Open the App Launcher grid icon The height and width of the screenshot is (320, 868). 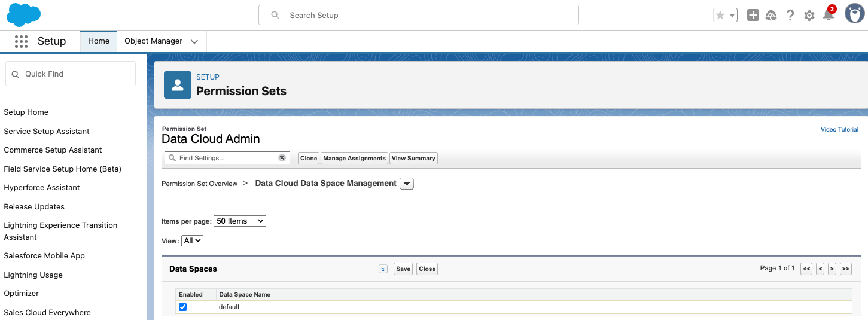[21, 41]
